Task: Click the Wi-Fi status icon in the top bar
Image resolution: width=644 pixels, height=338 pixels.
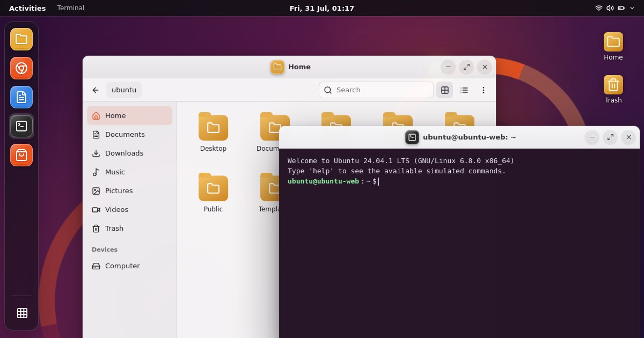Action: (x=599, y=8)
